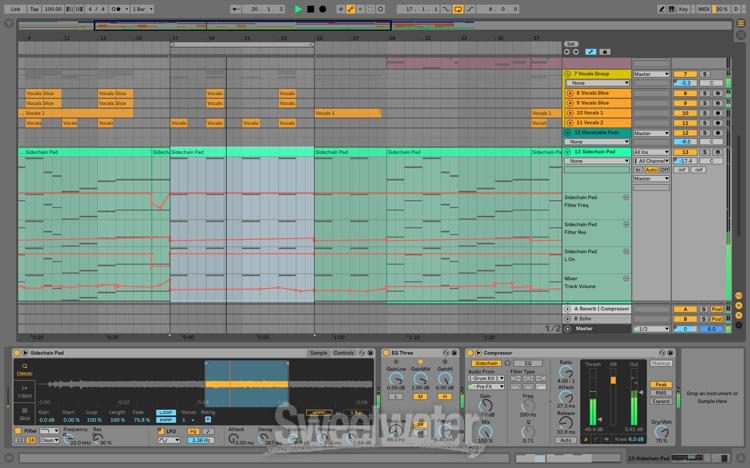Click the Draw Mode pencil icon
The height and width of the screenshot is (468, 750).
point(662,9)
